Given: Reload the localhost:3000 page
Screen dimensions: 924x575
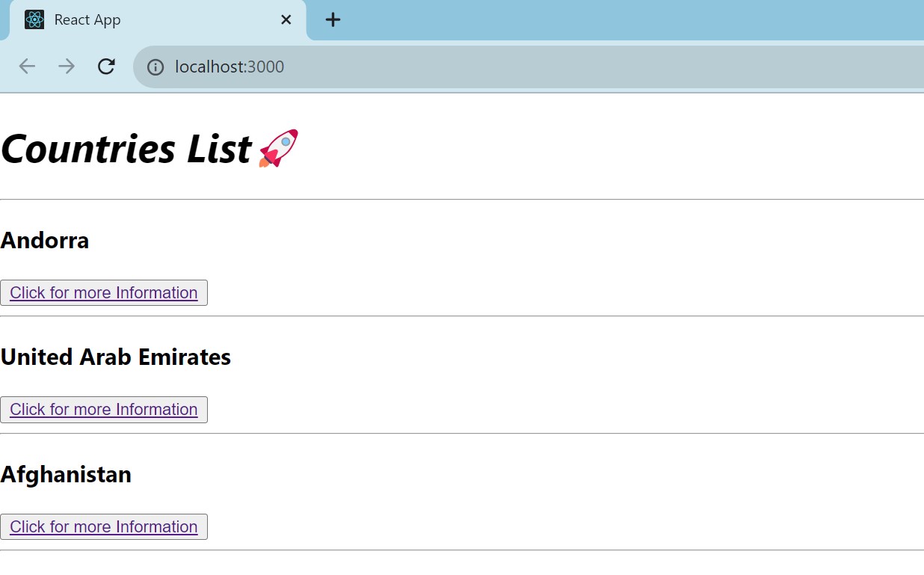Looking at the screenshot, I should (106, 67).
